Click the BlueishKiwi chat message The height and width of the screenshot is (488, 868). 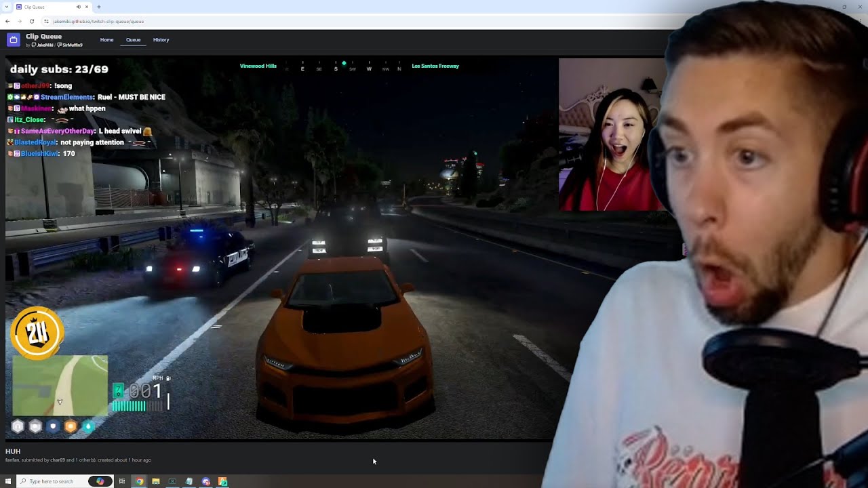pyautogui.click(x=41, y=154)
